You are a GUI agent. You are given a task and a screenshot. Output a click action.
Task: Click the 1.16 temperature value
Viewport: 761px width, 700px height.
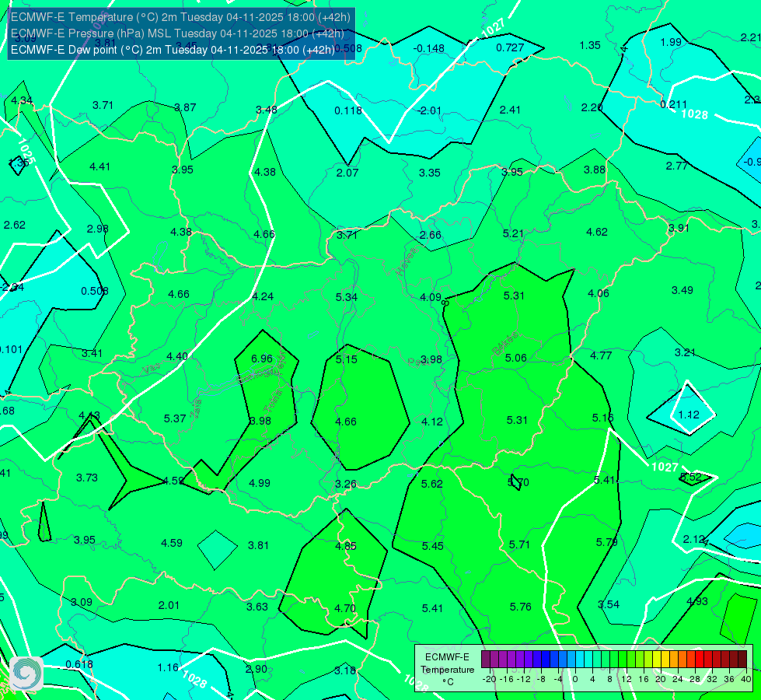coord(168,667)
